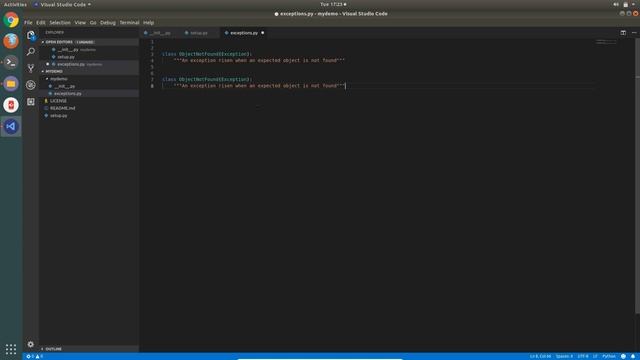Open the Search view in activity bar
Image resolution: width=640 pixels, height=360 pixels.
[31, 52]
